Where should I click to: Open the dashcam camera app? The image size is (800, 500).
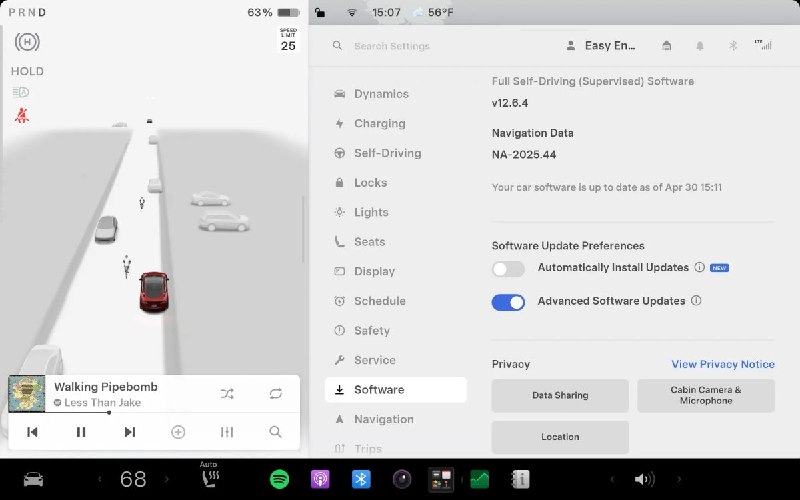click(402, 479)
